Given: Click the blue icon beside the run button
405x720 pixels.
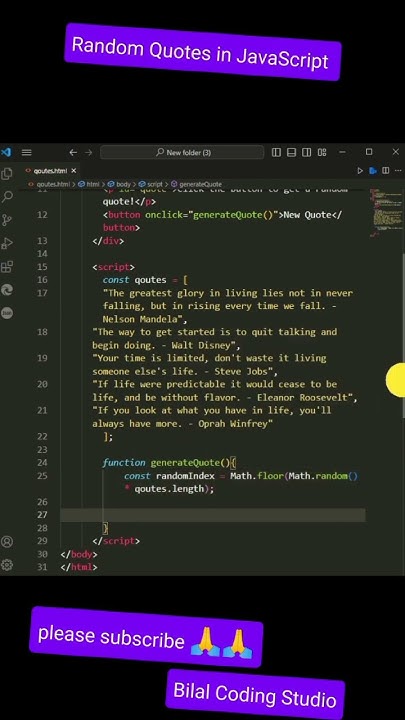Looking at the screenshot, I should [373, 171].
